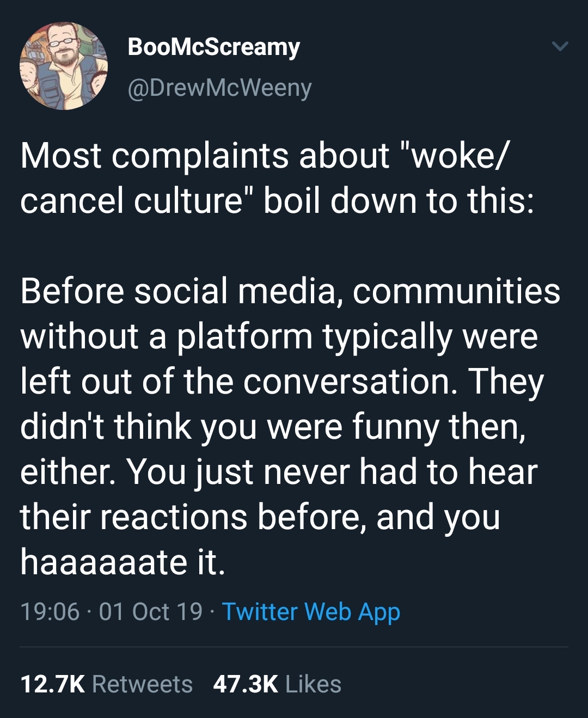The width and height of the screenshot is (588, 718).
Task: Click the Likes label
Action: tap(313, 684)
